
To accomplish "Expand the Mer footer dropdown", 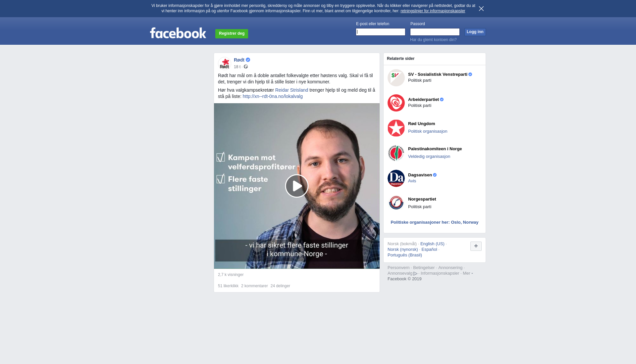I will pos(468,273).
